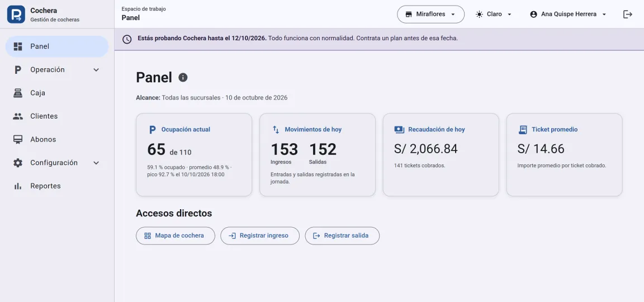Image resolution: width=644 pixels, height=302 pixels.
Task: Click the info icon next to Panel heading
Action: point(183,77)
